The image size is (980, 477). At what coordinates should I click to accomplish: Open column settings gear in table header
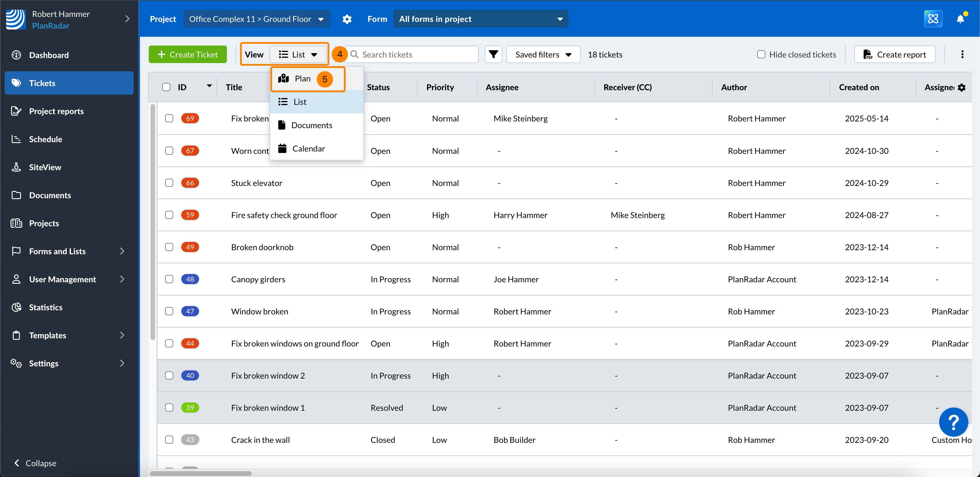(962, 88)
